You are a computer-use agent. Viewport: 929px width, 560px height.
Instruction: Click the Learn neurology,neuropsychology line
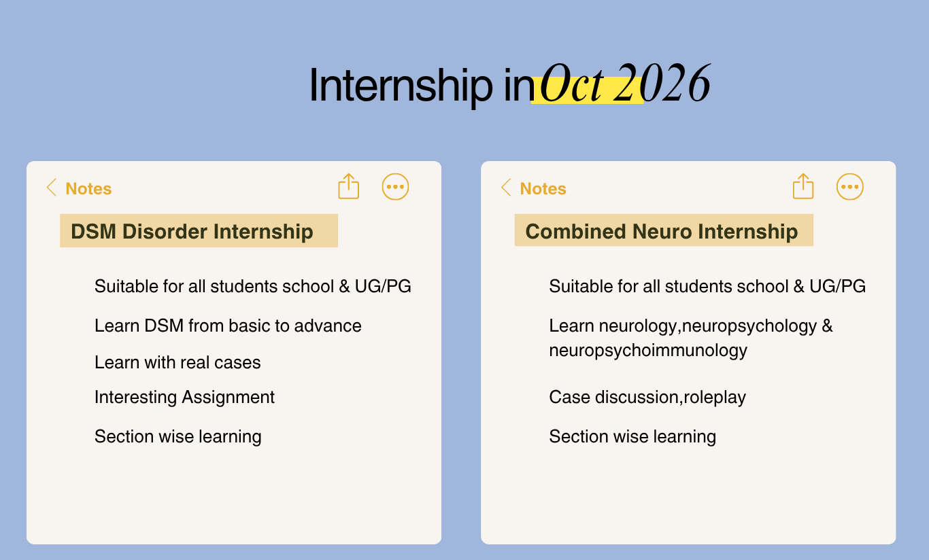(691, 338)
